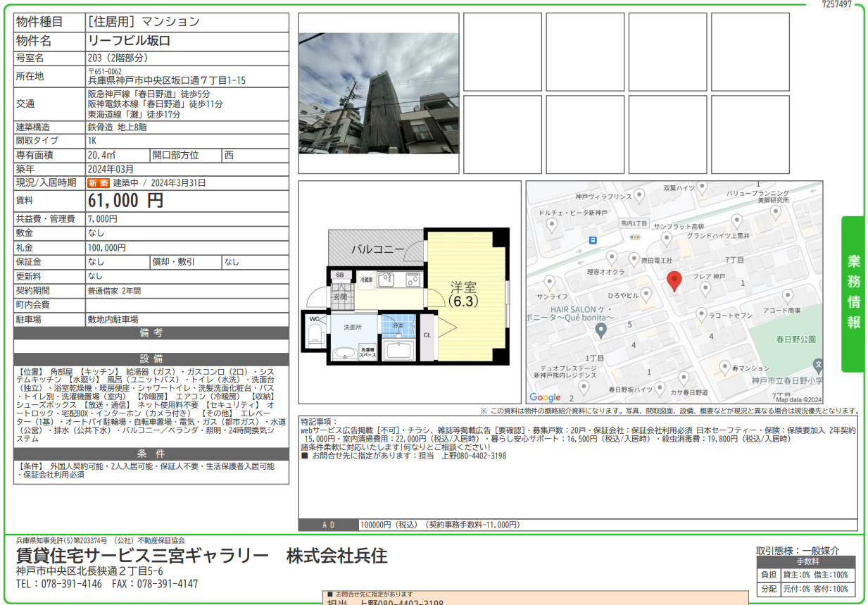
Task: Click the office address 神戸市中央区北長狭通2丁目5-6
Action: [x=89, y=571]
